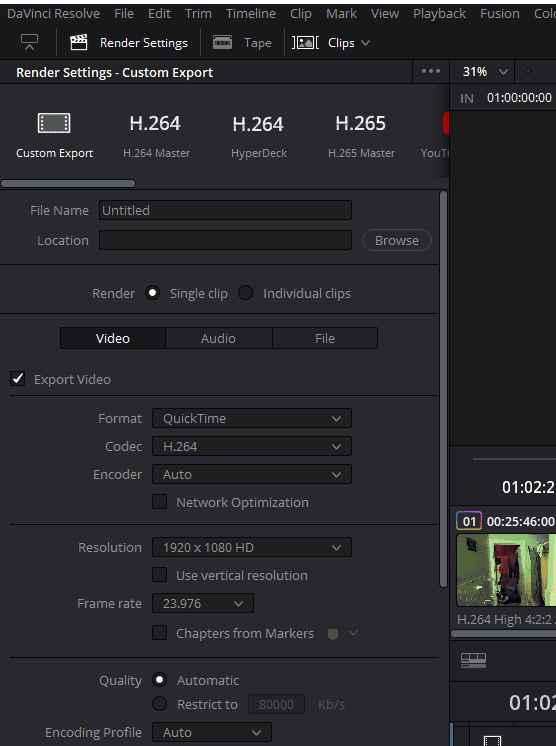Select Restrict to quality radio button
Viewport: 556px width, 746px height.
(159, 704)
